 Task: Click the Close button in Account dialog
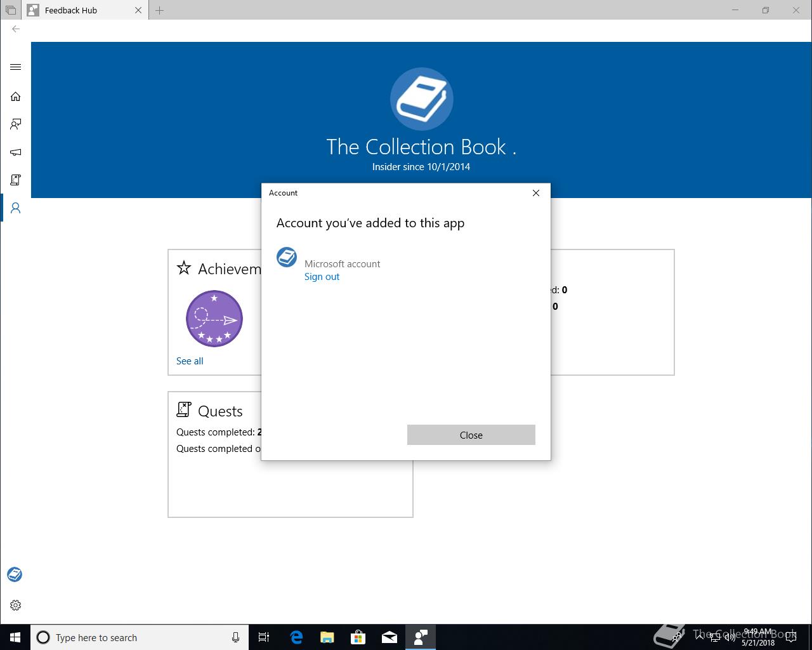point(471,435)
